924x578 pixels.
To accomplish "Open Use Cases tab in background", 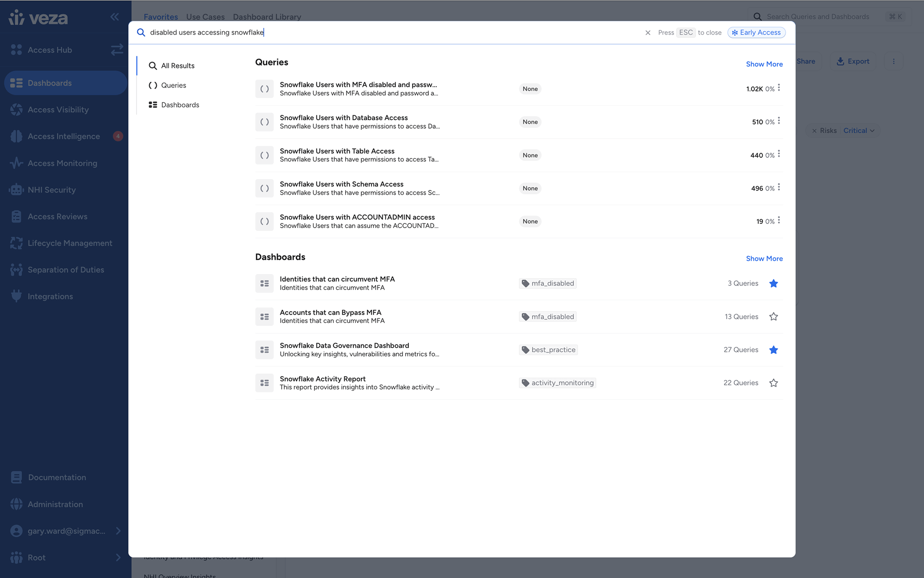I will pyautogui.click(x=205, y=17).
